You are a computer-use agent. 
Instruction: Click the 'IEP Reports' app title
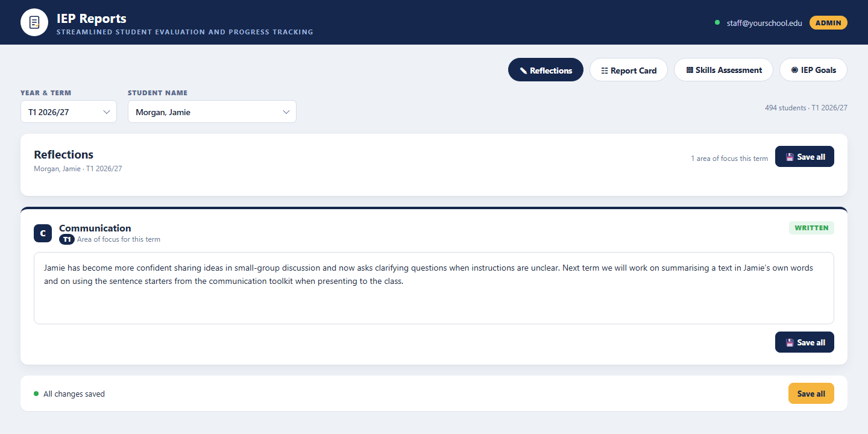pos(92,19)
